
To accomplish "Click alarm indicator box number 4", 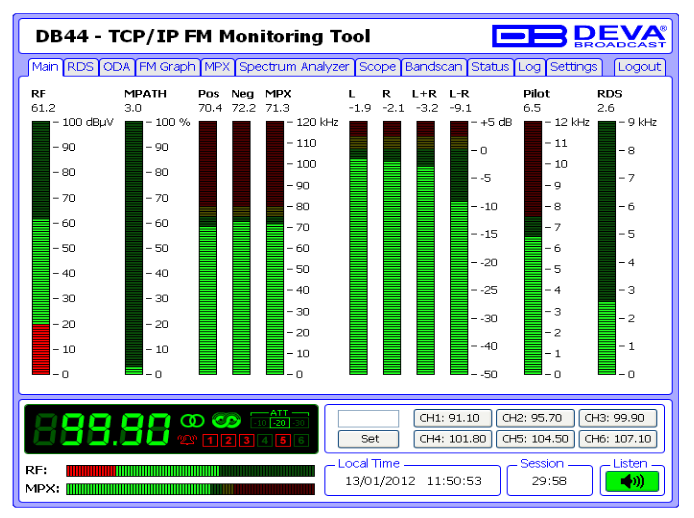I will [x=264, y=440].
